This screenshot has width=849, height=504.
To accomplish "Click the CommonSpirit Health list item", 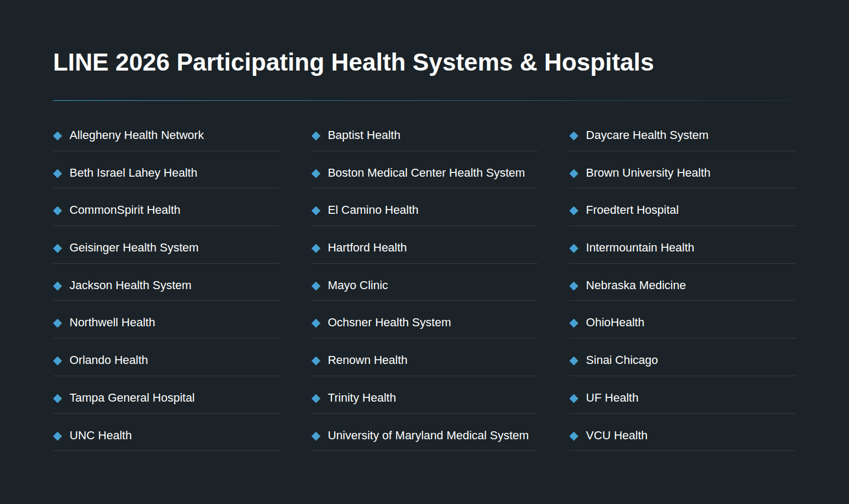I will (166, 210).
